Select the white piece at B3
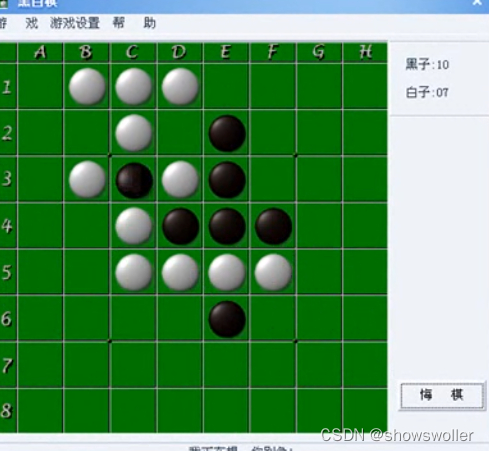 (87, 179)
